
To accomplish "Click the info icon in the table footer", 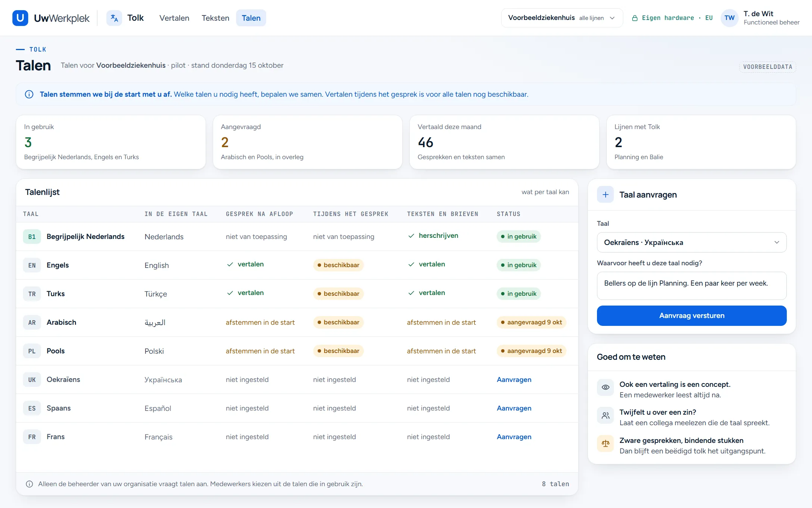I will pos(29,484).
